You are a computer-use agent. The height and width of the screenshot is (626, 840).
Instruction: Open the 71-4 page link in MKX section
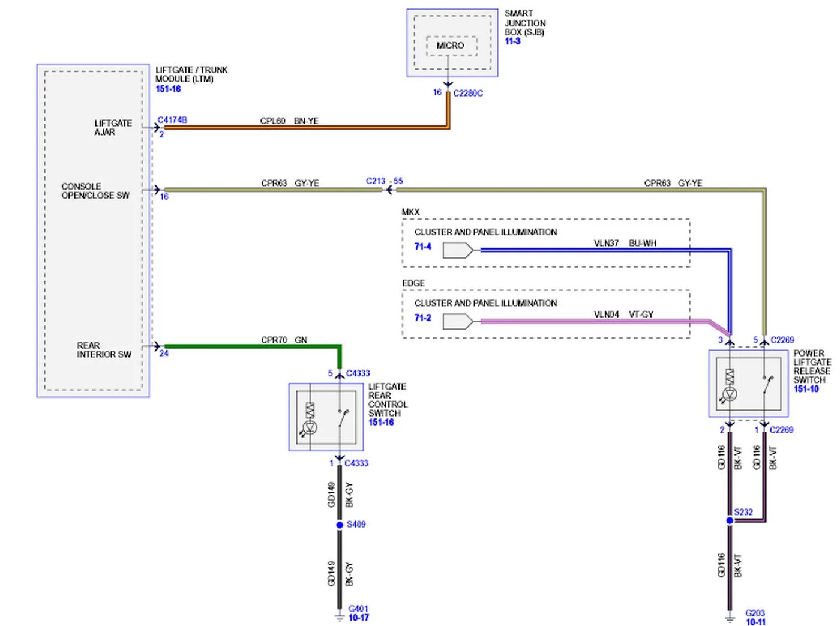[422, 247]
